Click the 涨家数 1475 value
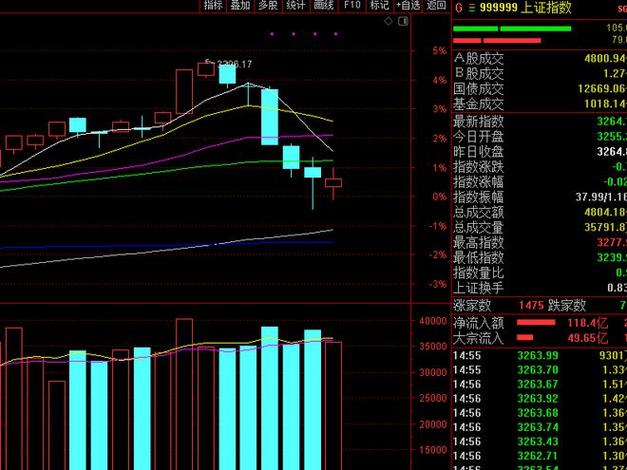 click(x=531, y=306)
